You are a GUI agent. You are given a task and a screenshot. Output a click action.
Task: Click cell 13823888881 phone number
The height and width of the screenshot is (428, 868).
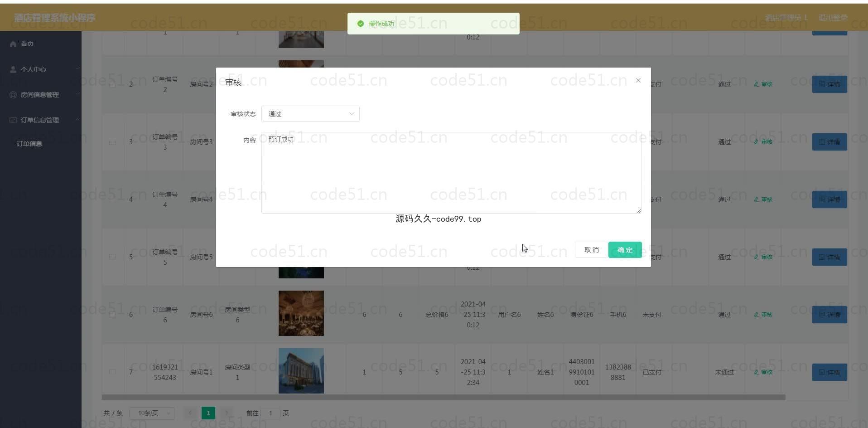(x=618, y=372)
